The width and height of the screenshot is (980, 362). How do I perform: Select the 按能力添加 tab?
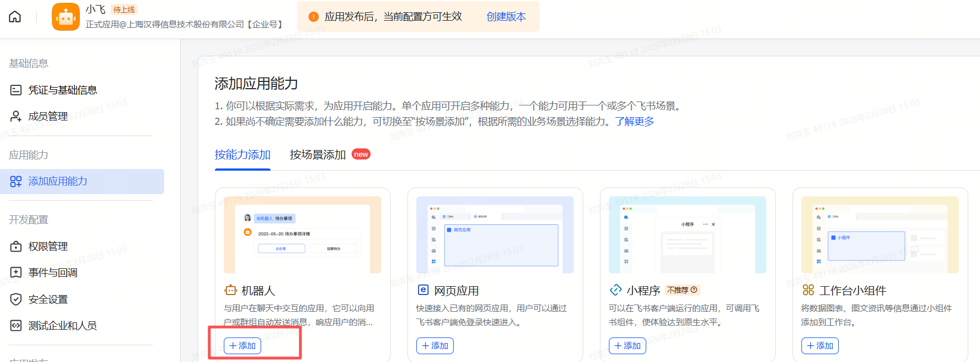(x=243, y=155)
